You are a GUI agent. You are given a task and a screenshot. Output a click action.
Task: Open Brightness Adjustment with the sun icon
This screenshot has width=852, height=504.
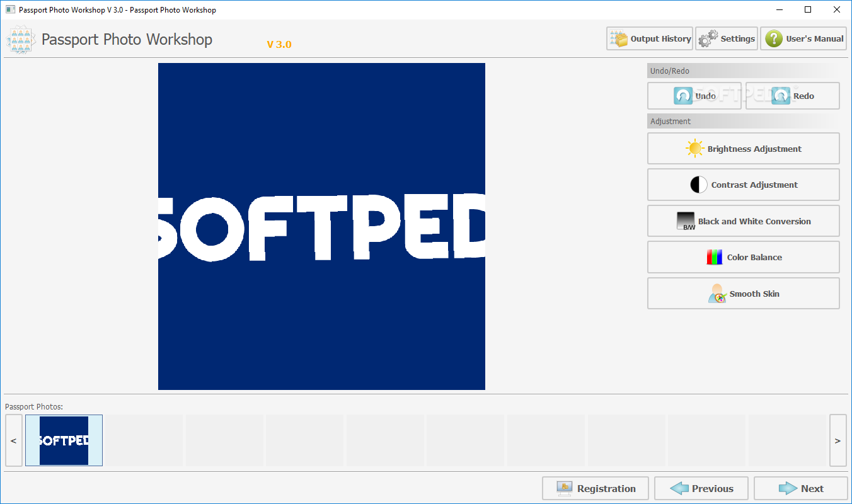click(744, 149)
